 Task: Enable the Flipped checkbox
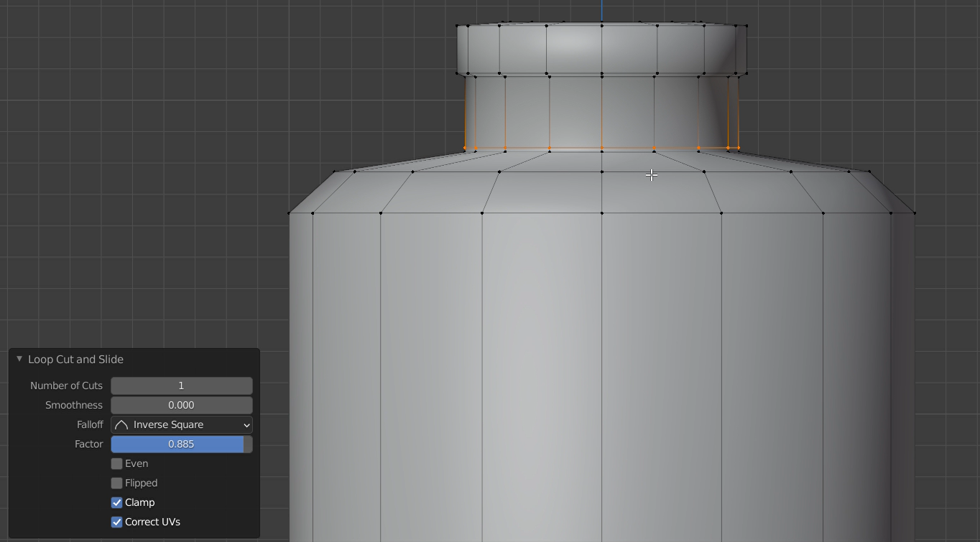(116, 483)
